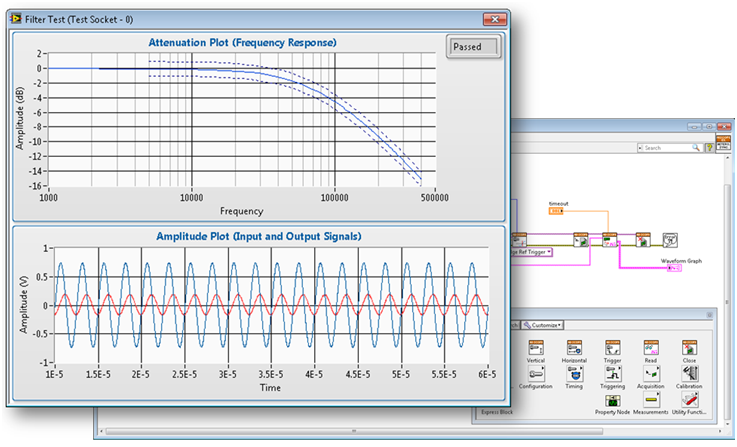Click the Search field in block diagram

(668, 148)
